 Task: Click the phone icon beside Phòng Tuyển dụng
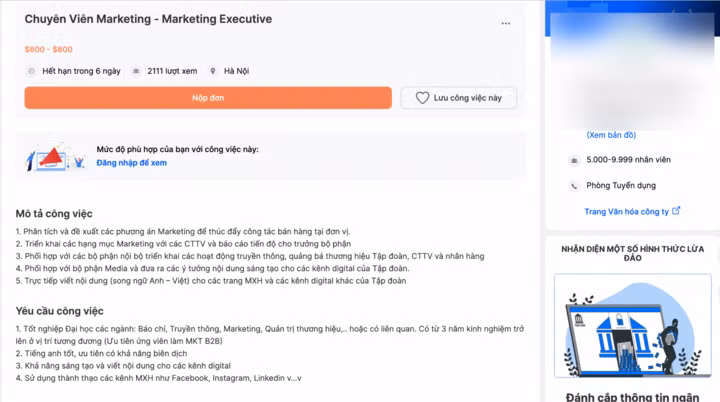[574, 186]
